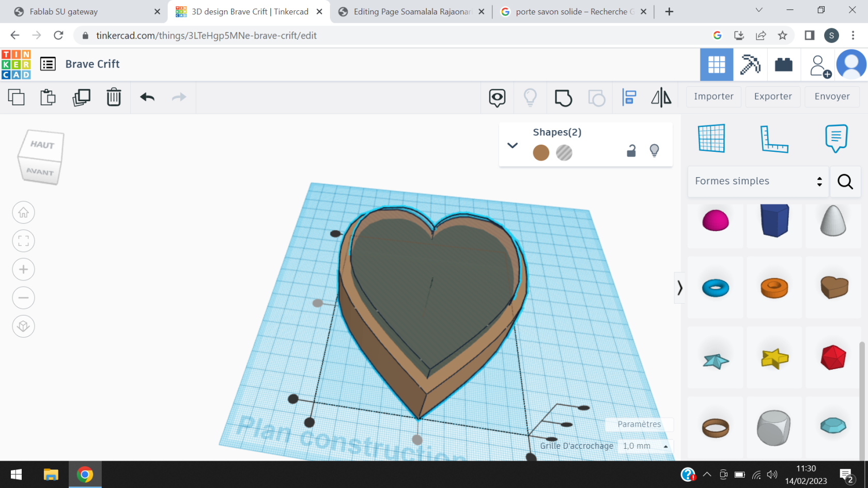Pick the orange tube shape

tap(774, 288)
